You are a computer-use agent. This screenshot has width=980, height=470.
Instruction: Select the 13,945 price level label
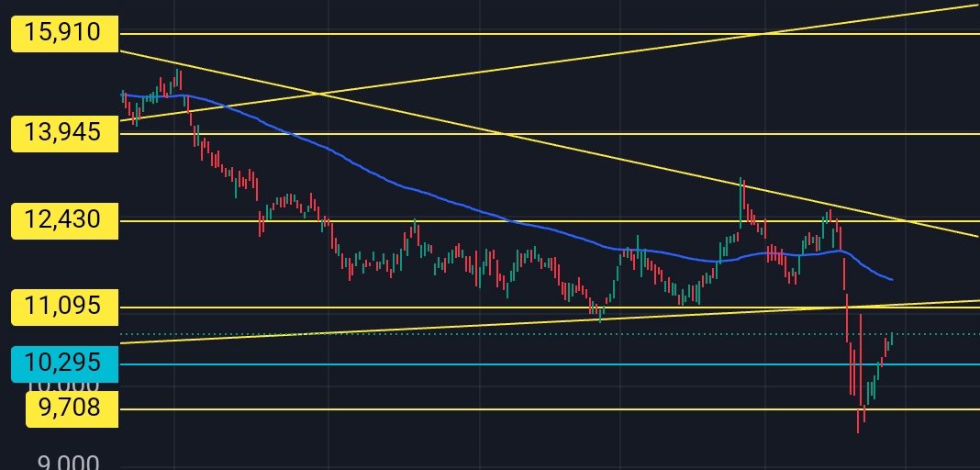coord(65,133)
